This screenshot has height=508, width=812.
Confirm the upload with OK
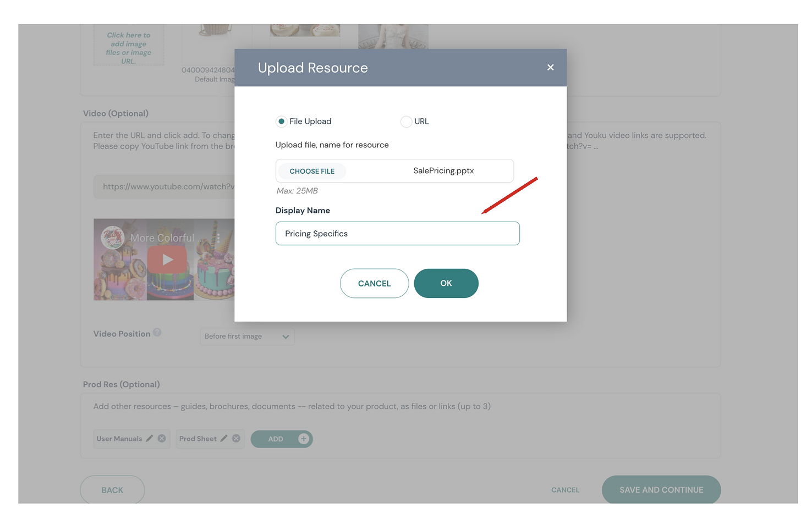446,283
